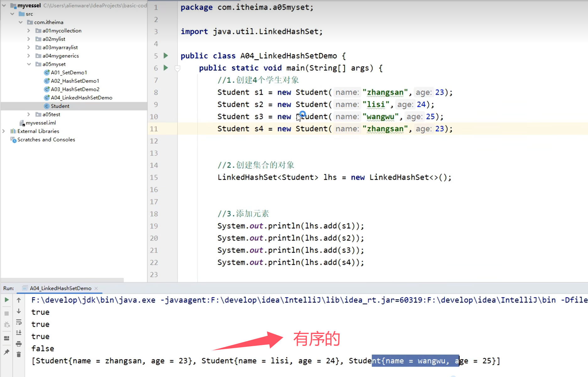Click the up arrow in console toolbar

[19, 300]
